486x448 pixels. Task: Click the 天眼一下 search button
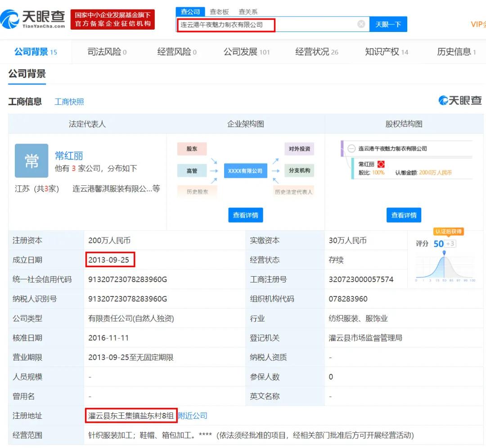(x=388, y=24)
